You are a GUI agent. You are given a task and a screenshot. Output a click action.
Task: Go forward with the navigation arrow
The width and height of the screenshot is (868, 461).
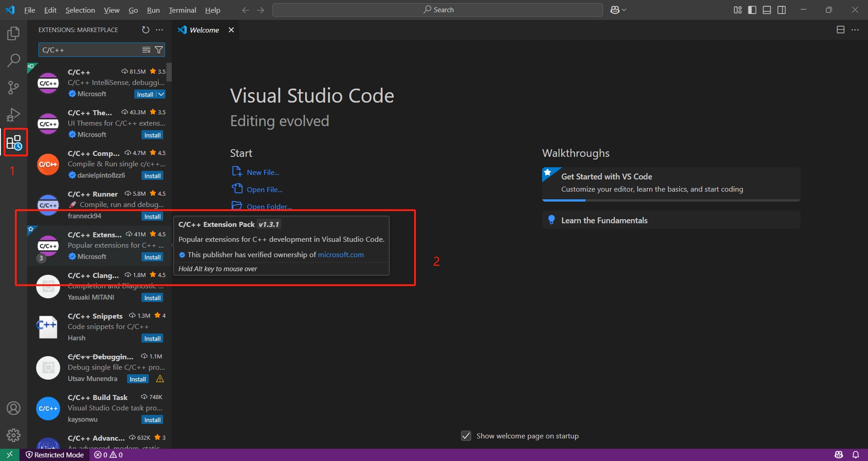click(x=260, y=10)
